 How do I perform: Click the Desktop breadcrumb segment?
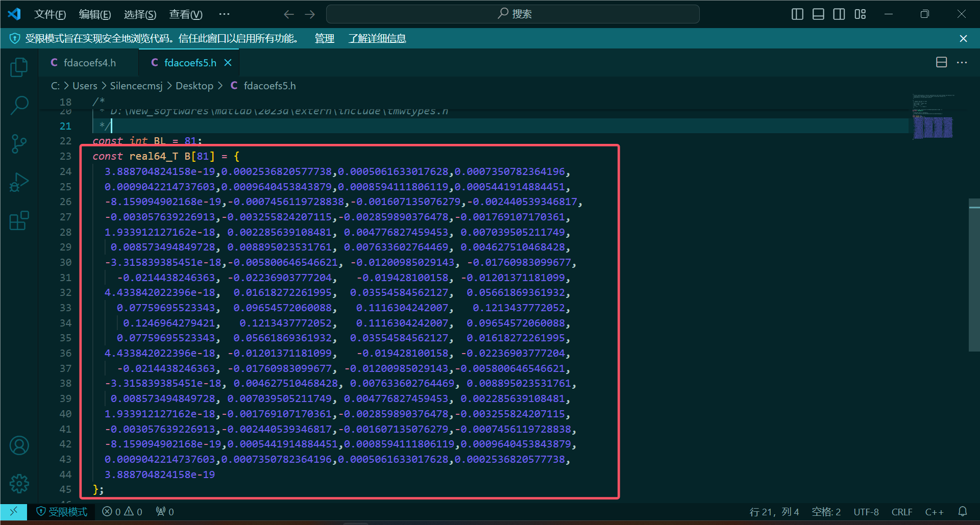pos(194,86)
